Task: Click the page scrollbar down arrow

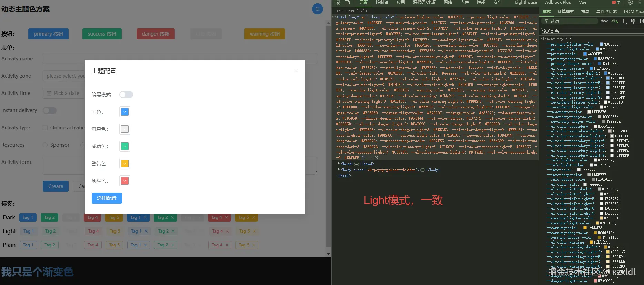Action: (328, 254)
